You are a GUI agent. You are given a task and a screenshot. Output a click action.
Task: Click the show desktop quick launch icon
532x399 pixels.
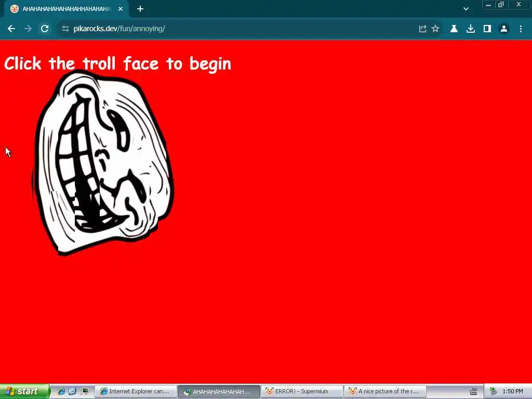pos(85,391)
